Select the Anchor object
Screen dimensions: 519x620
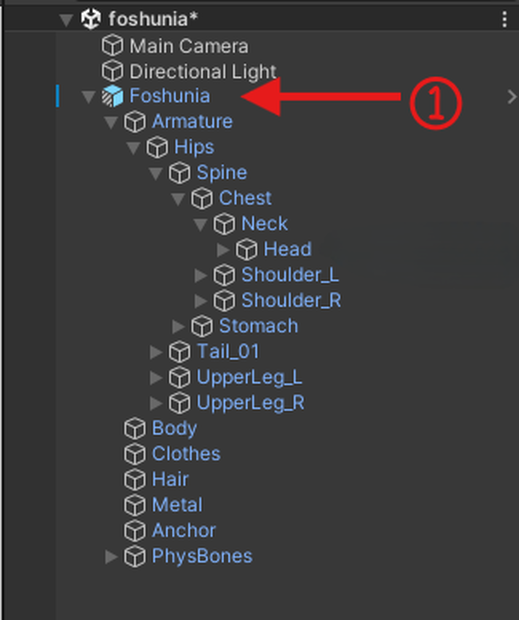tap(184, 530)
